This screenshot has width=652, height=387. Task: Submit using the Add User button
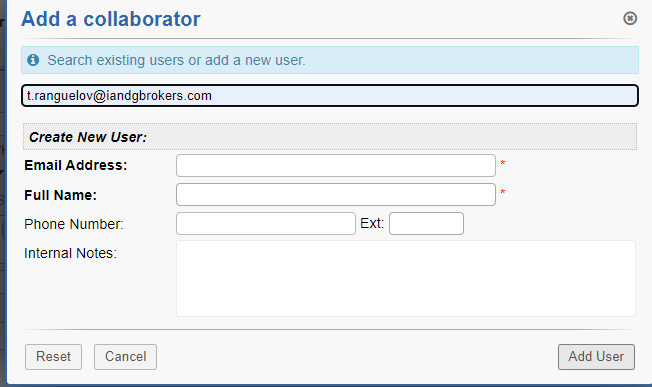click(x=596, y=357)
